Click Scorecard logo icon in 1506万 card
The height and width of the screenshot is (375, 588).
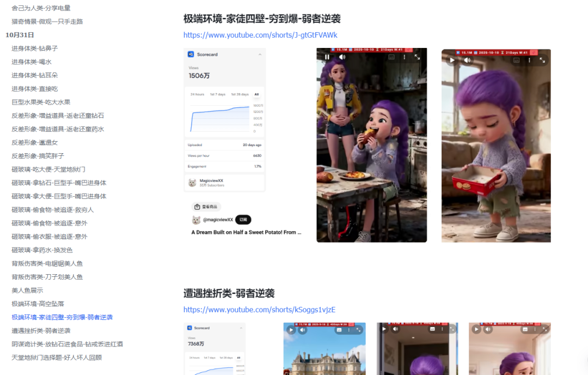[x=191, y=54]
